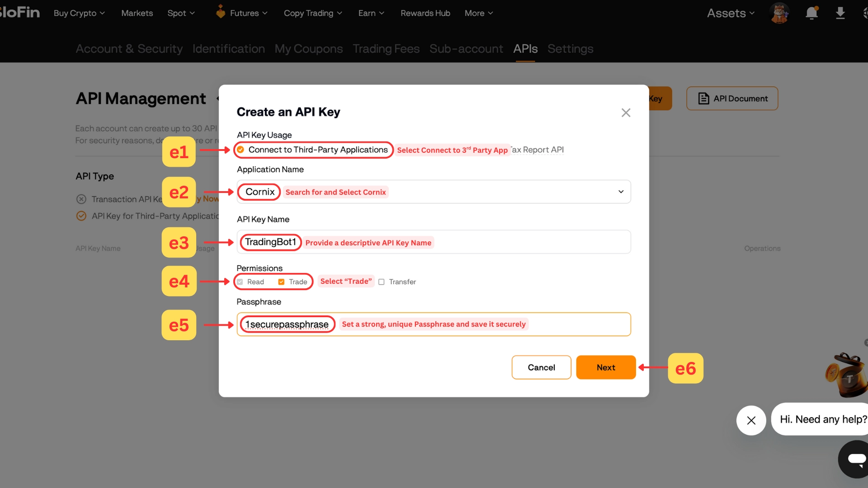This screenshot has height=488, width=868.
Task: Click the API Key Name column header
Action: (x=98, y=249)
